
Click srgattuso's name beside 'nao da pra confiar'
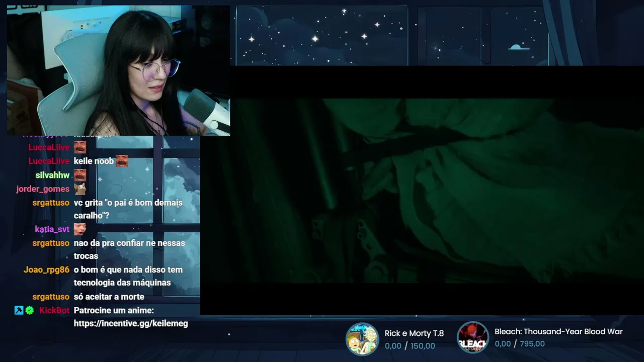(51, 243)
